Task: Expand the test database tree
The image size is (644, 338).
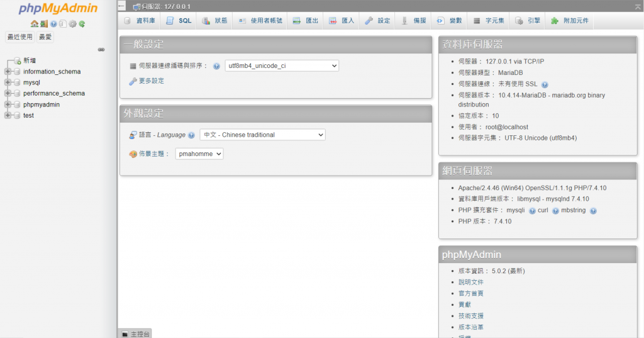Action: [x=8, y=116]
